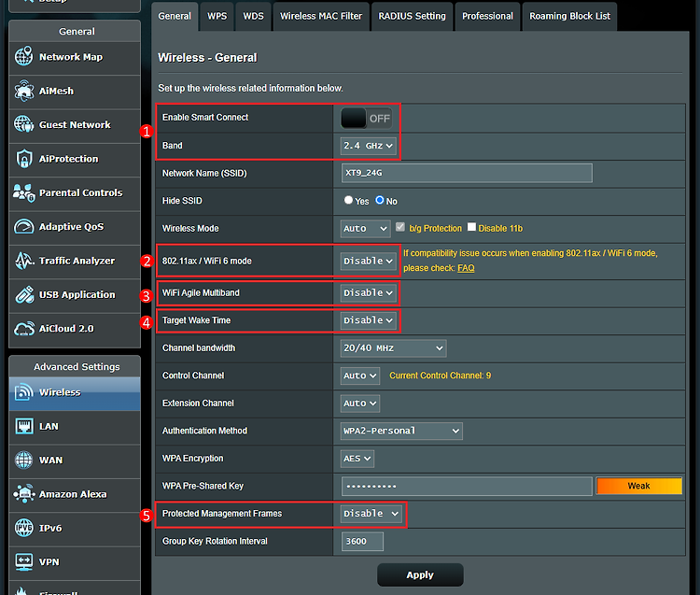Image resolution: width=700 pixels, height=595 pixels.
Task: Open WiFi Agile Multiband dropdown
Action: (369, 293)
